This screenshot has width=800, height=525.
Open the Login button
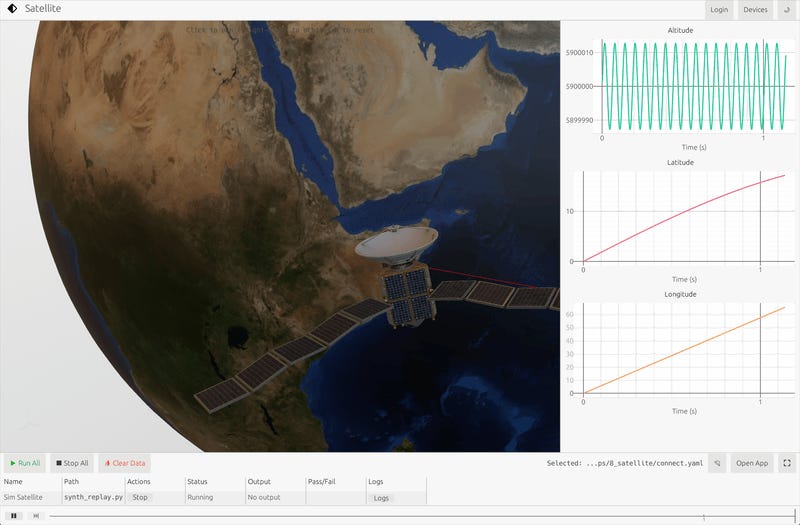coord(719,10)
